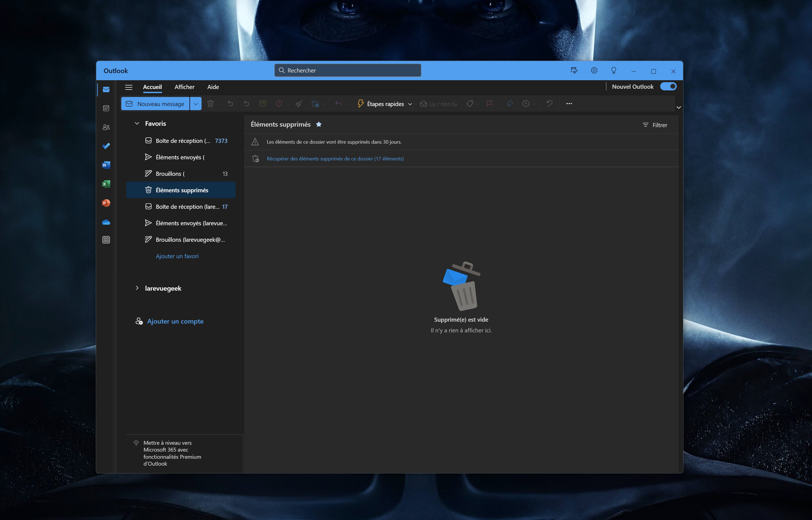Launch Word from the left sidebar
Viewport: 812px width, 520px height.
[x=106, y=165]
